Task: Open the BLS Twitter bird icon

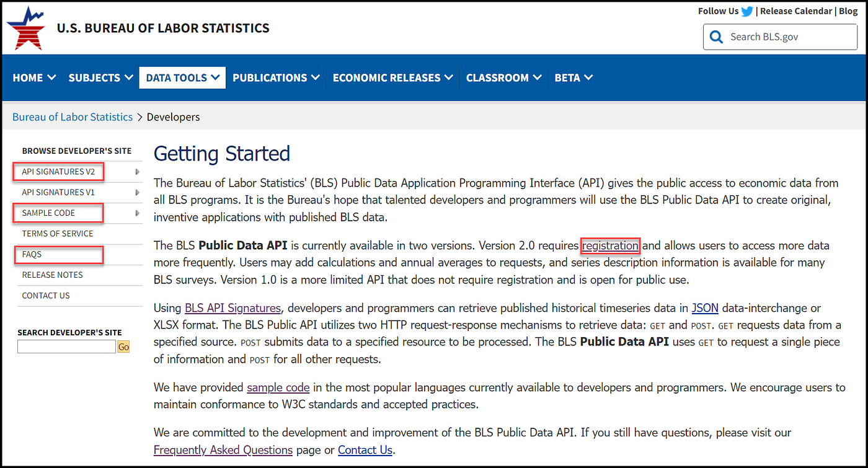Action: (748, 11)
